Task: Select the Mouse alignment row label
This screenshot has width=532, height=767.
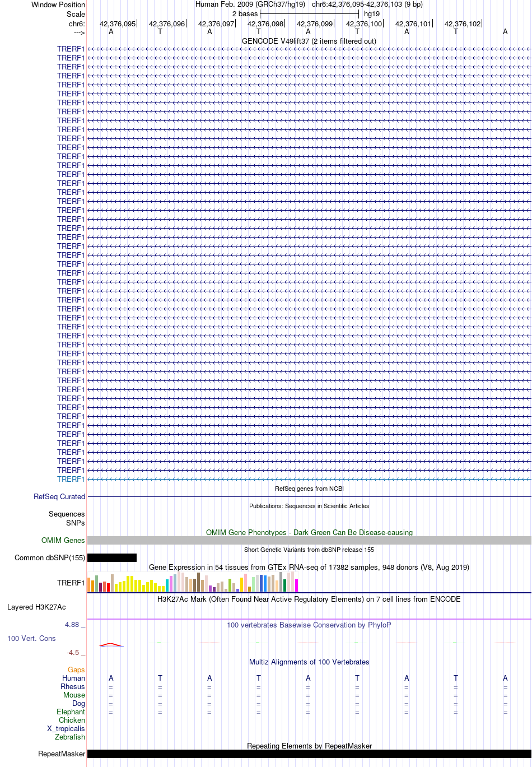Action: pos(74,695)
